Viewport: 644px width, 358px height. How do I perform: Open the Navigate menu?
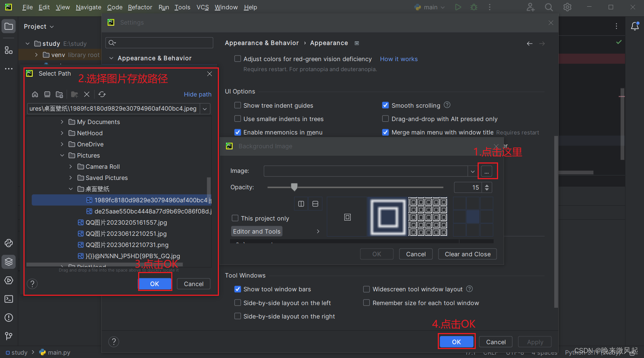89,7
